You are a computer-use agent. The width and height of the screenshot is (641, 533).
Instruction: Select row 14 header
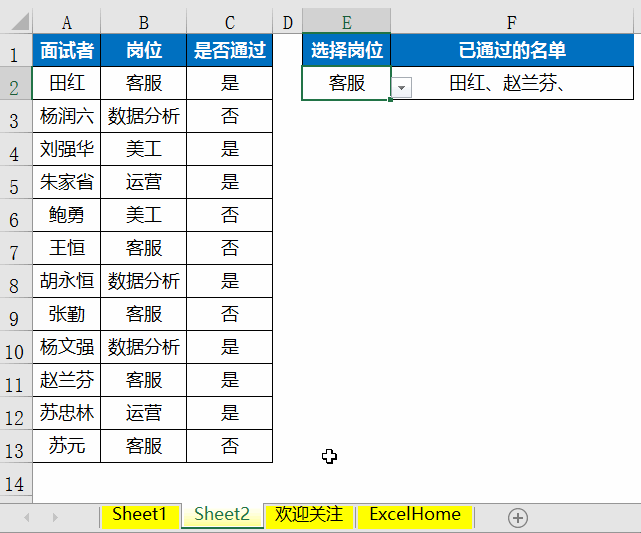(x=16, y=479)
